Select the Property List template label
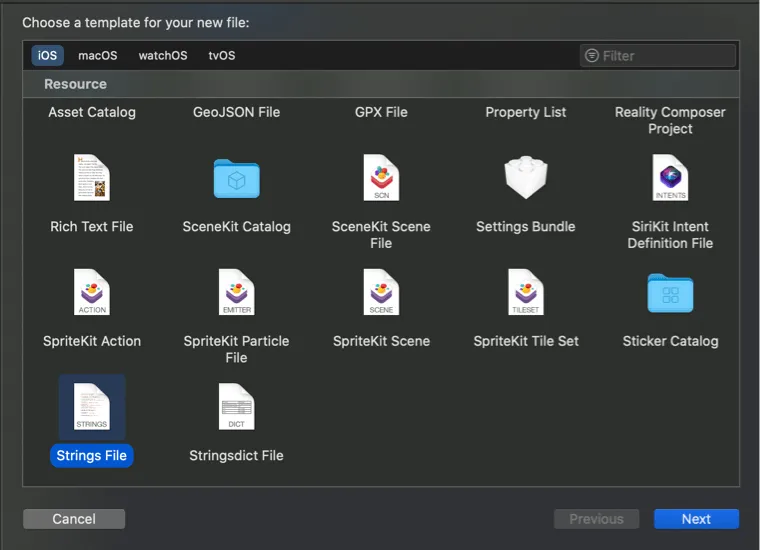Screen dimensions: 760x550 pos(525,112)
